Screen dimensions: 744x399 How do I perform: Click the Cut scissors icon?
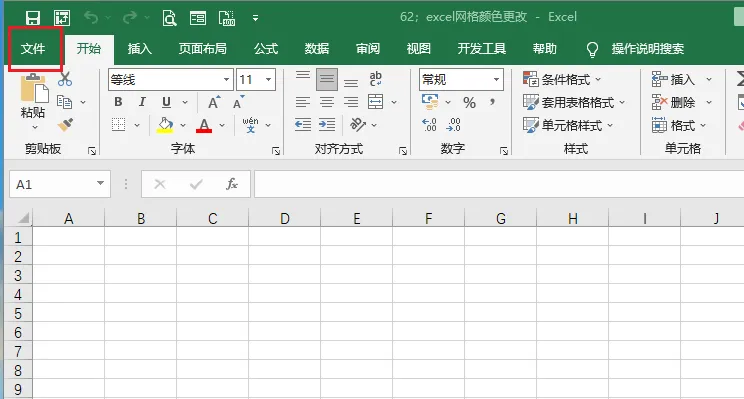(x=65, y=79)
